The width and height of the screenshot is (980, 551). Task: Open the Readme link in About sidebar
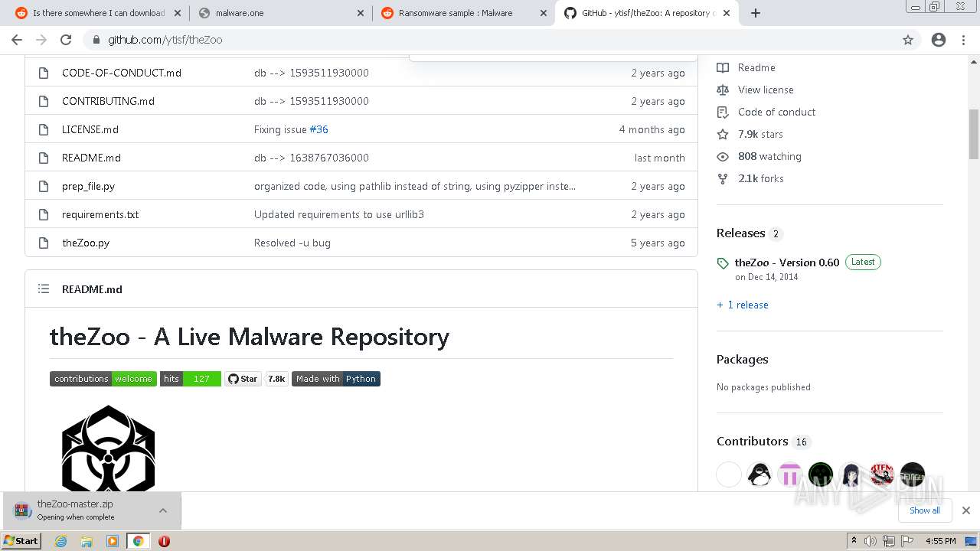click(746, 67)
